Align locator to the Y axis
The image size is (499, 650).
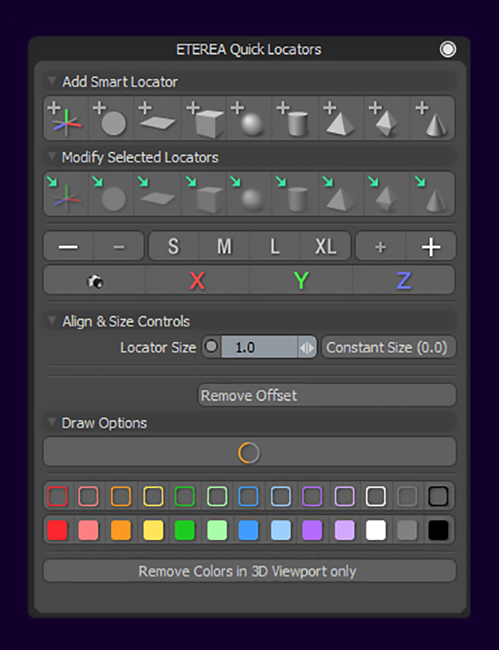(301, 281)
